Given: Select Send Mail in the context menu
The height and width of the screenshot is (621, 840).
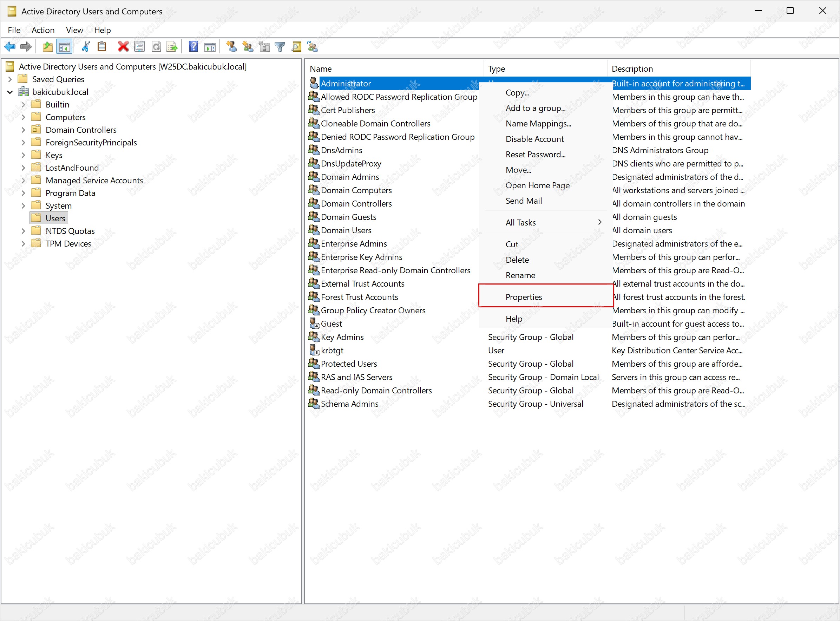Looking at the screenshot, I should pyautogui.click(x=546, y=201).
